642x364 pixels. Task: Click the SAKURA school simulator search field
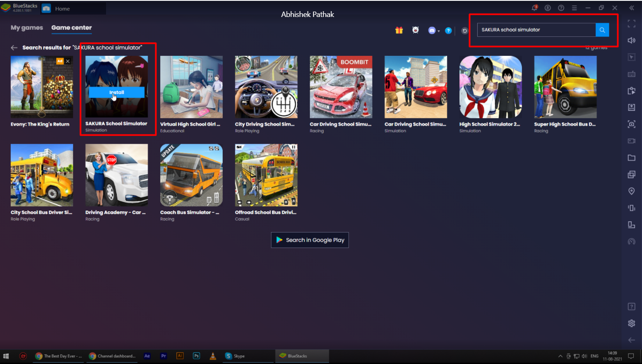536,30
